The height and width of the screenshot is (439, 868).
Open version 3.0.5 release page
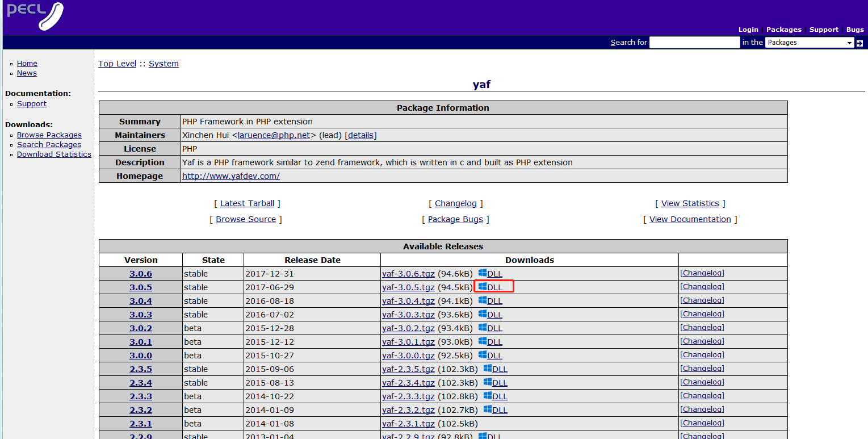pos(141,287)
